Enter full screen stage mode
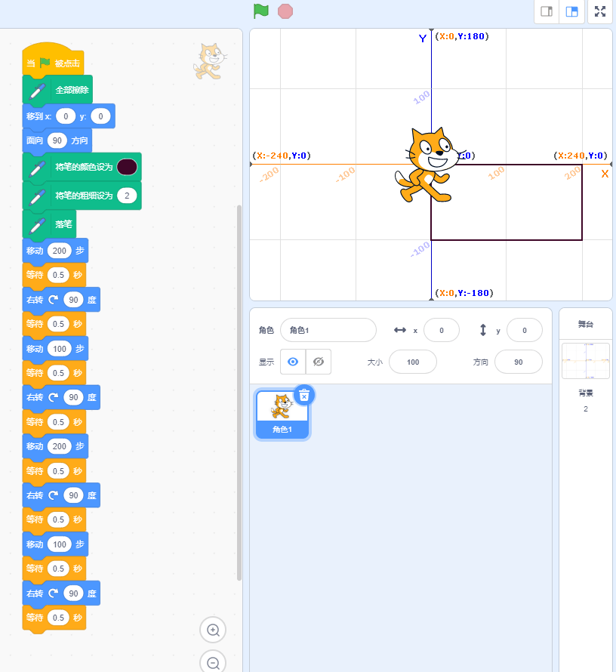616x672 pixels. (x=600, y=11)
